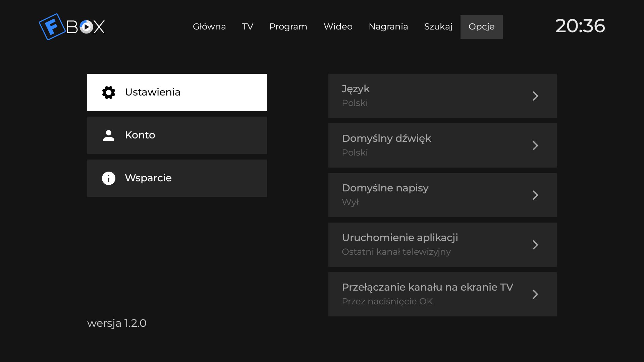Select the Wideo tab

tap(338, 27)
